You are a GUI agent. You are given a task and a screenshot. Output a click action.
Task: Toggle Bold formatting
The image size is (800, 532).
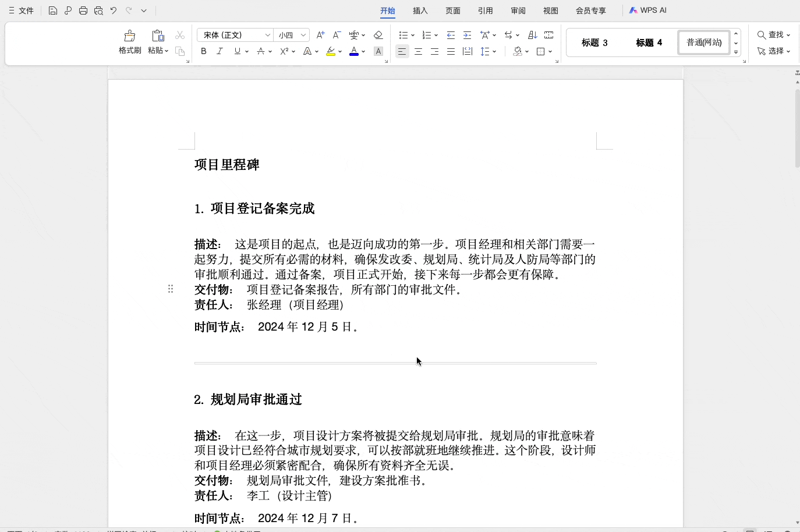pyautogui.click(x=204, y=51)
